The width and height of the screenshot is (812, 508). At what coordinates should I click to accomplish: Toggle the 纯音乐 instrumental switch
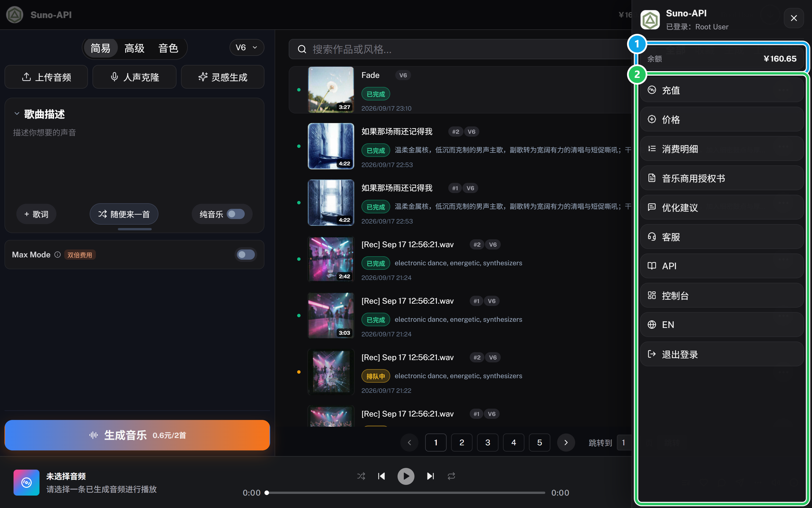[235, 214]
